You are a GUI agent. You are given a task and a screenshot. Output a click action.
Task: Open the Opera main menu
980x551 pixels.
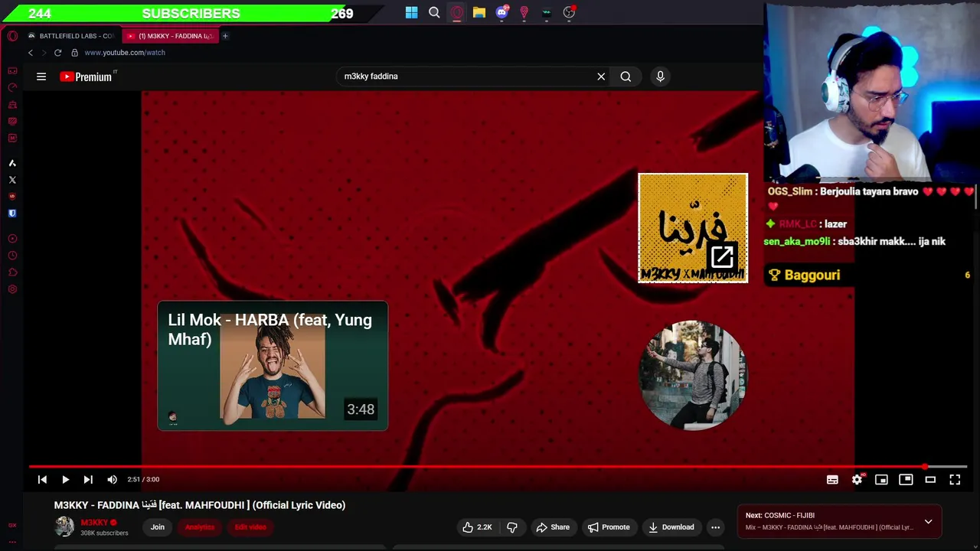12,36
